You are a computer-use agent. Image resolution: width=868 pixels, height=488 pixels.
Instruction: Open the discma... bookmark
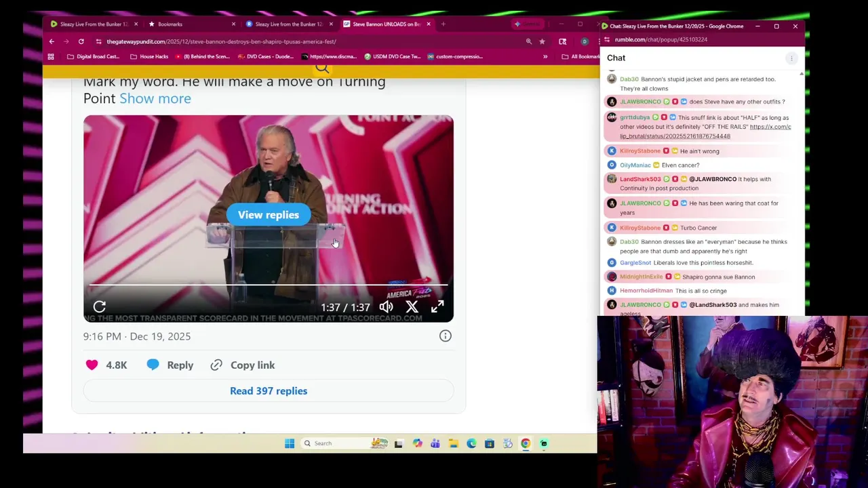[x=330, y=56]
